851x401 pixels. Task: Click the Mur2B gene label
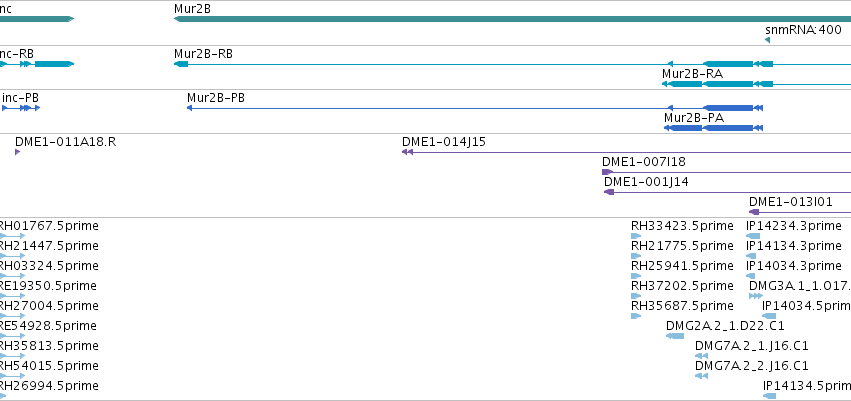[x=192, y=9]
